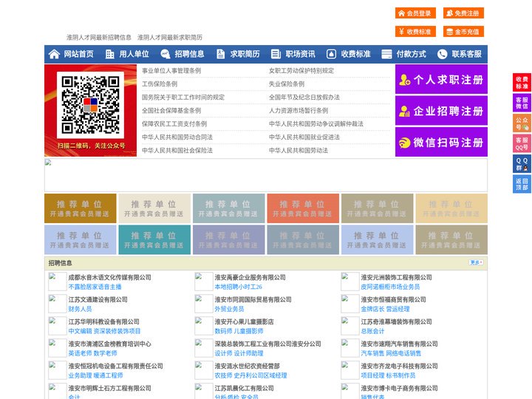Viewport: 532px width, 399px height.
Task: Click the 免费注册 button
Action: tap(463, 13)
